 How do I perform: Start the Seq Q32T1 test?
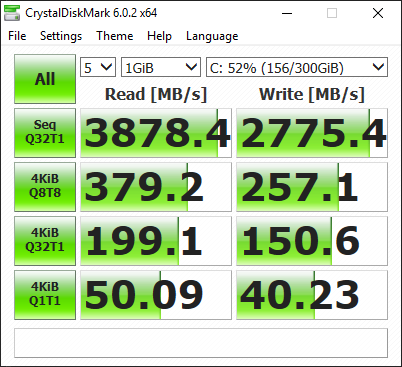(45, 133)
